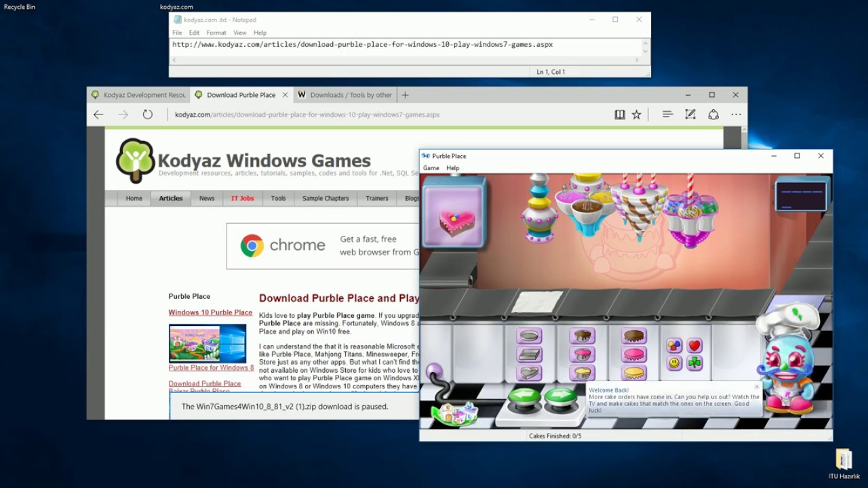Open Edge reading view
The image size is (868, 488).
[x=620, y=115]
